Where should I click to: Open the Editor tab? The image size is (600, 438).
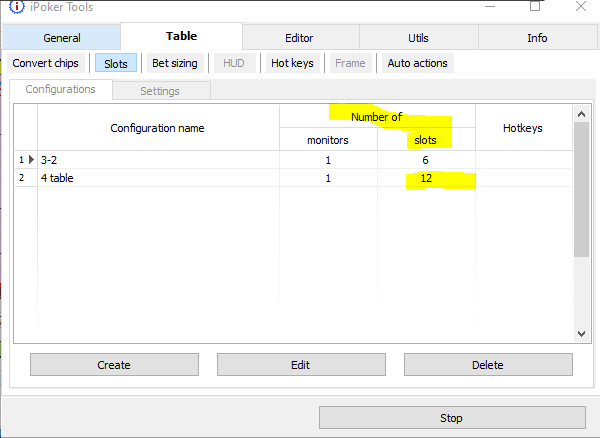(299, 38)
